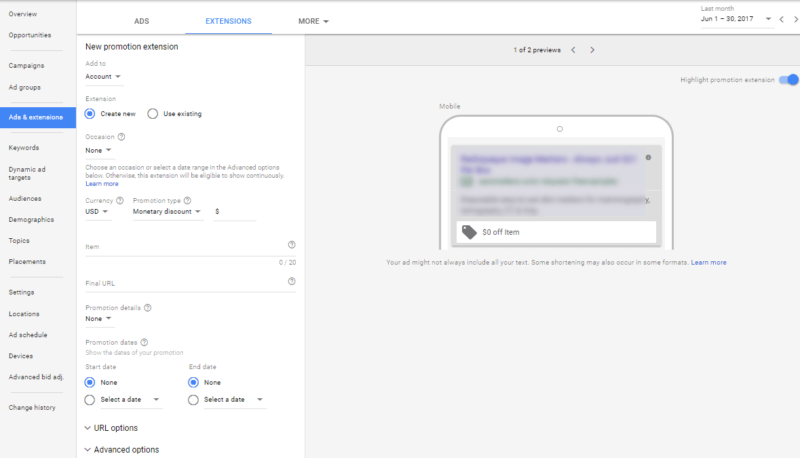Click the help icon next to Occasion
This screenshot has width=800, height=458.
122,137
